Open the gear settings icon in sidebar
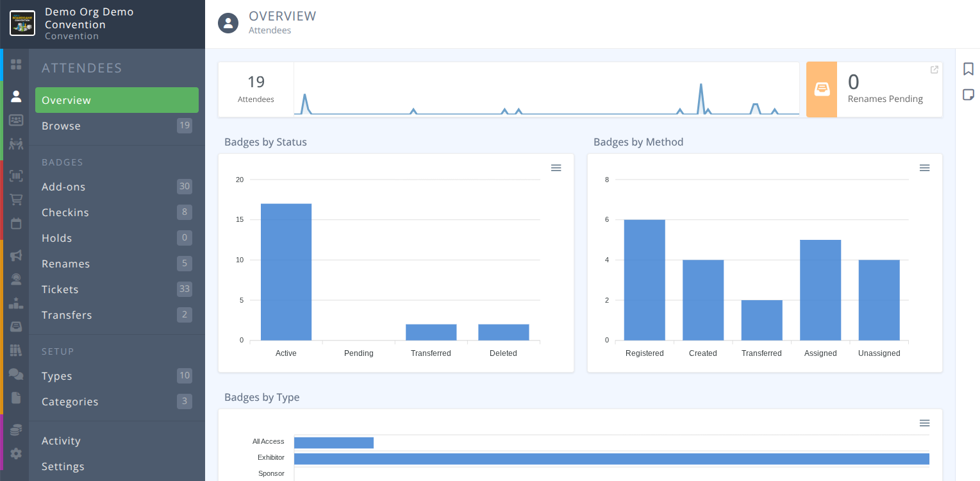The height and width of the screenshot is (481, 980). [16, 453]
